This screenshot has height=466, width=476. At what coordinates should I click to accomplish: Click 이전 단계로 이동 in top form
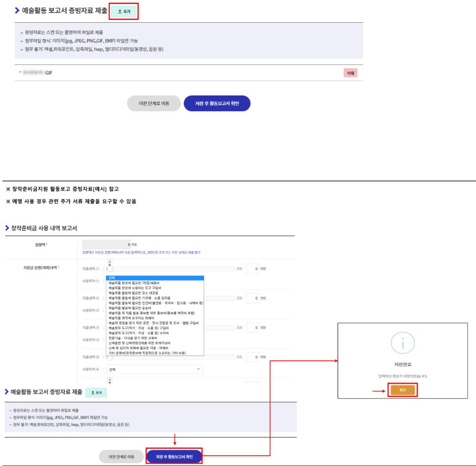pyautogui.click(x=155, y=103)
